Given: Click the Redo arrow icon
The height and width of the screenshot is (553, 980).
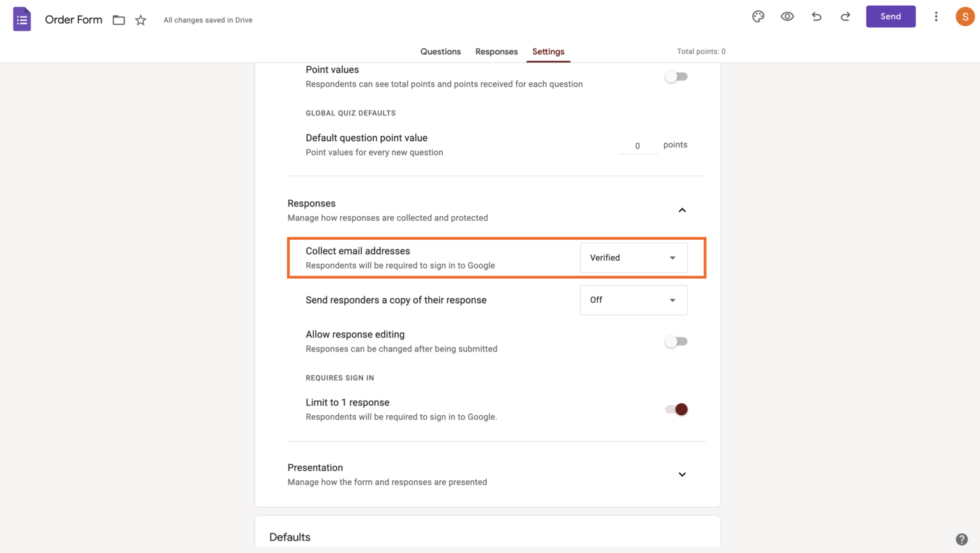Looking at the screenshot, I should (x=845, y=17).
